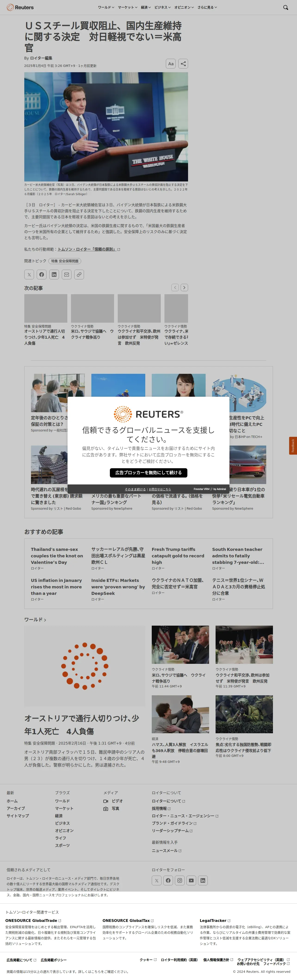Open ONESOURCE GlobalTax service link
Image resolution: width=297 pixels, height=980 pixels.
[128, 920]
